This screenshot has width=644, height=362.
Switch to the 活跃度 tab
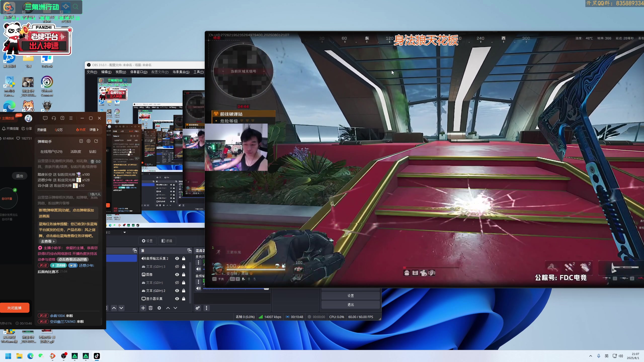click(76, 152)
